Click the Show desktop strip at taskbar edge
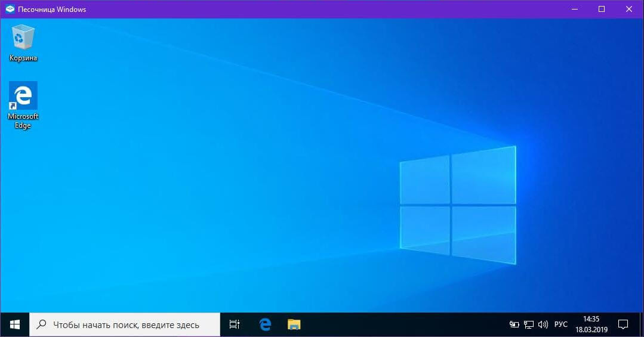The height and width of the screenshot is (337, 644). pyautogui.click(x=641, y=324)
